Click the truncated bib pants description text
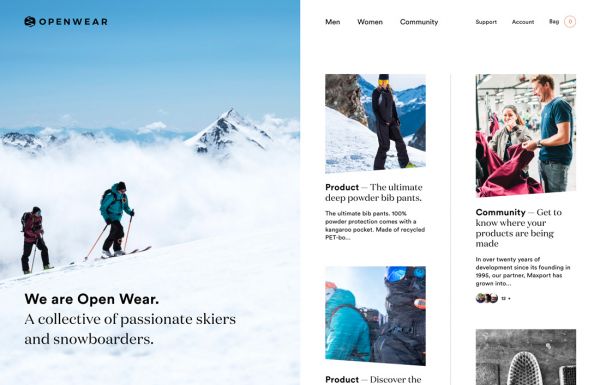 pos(375,225)
